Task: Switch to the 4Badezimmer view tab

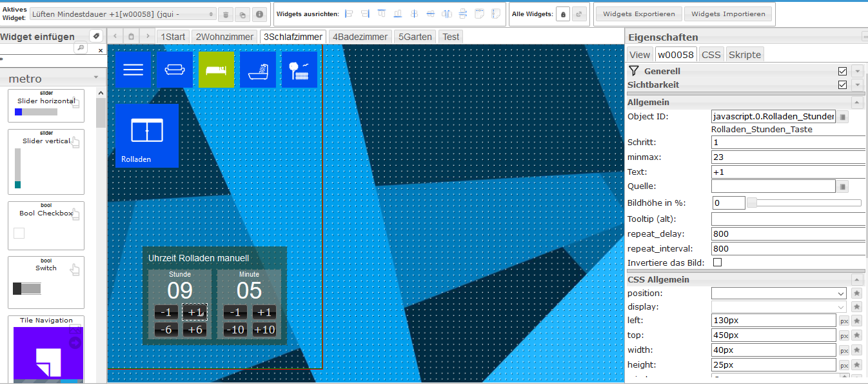Action: pos(360,37)
